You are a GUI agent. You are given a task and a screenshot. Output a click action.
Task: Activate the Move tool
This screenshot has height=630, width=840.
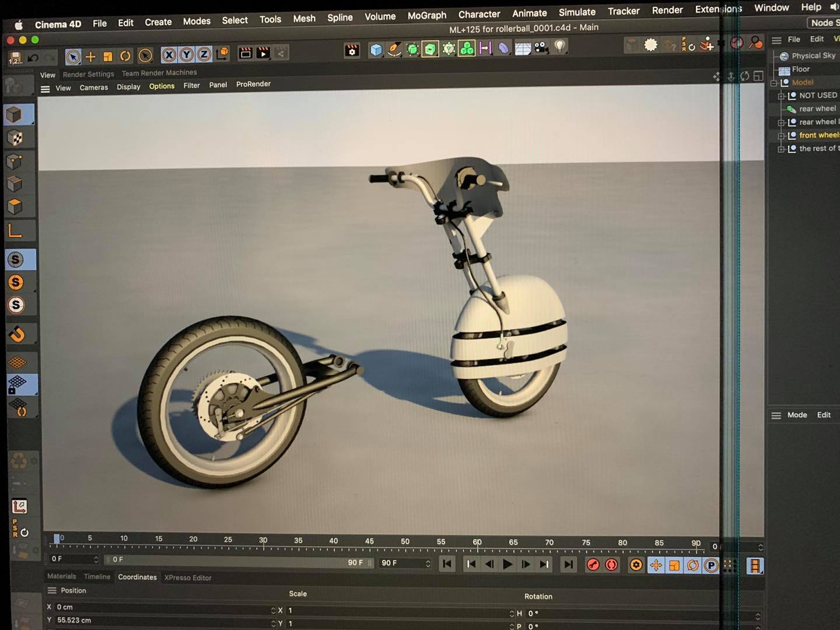click(90, 57)
